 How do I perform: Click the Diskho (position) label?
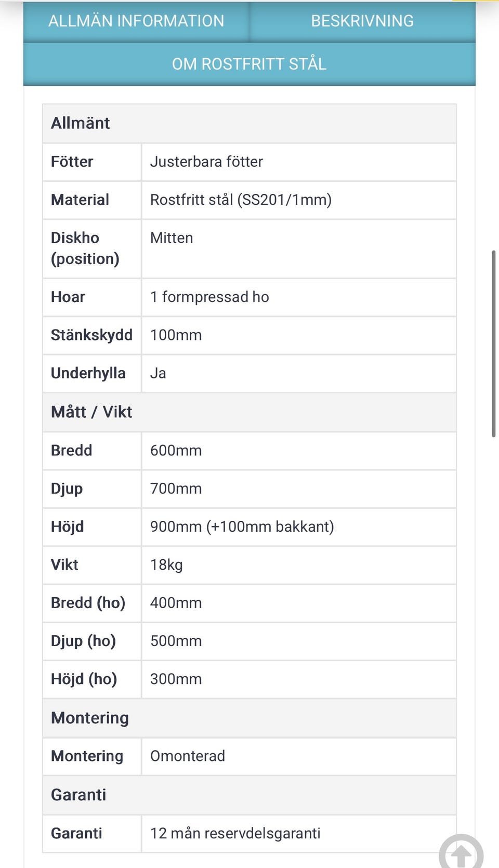click(x=85, y=248)
